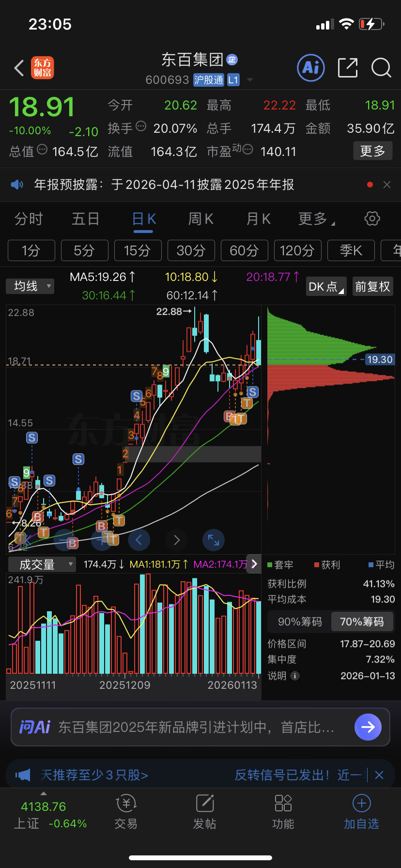Open the Ai assistant icon
This screenshot has height=868, width=401.
(x=310, y=68)
